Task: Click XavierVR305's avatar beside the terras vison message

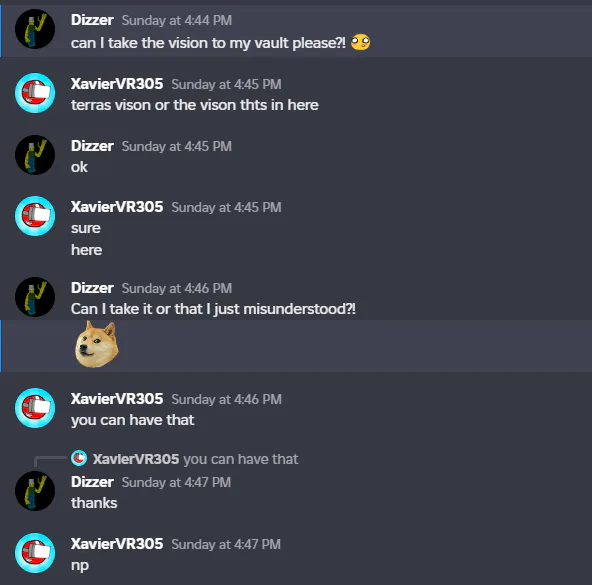Action: coord(35,93)
